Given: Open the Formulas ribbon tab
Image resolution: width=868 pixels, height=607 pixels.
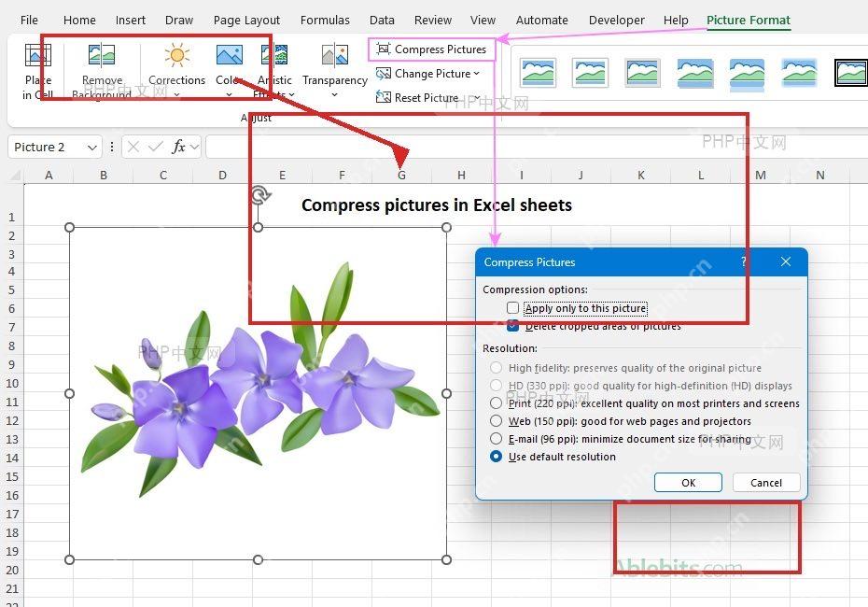Looking at the screenshot, I should (325, 21).
